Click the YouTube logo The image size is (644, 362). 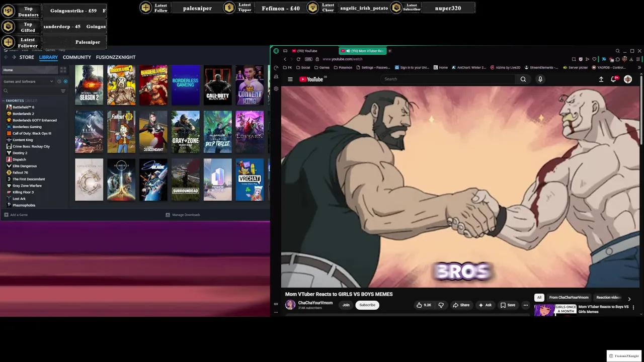pyautogui.click(x=312, y=79)
